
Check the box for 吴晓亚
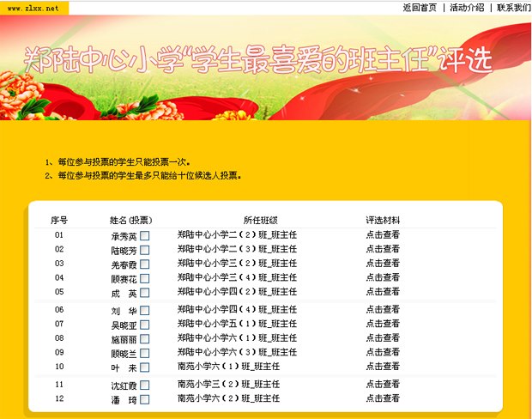coord(145,325)
